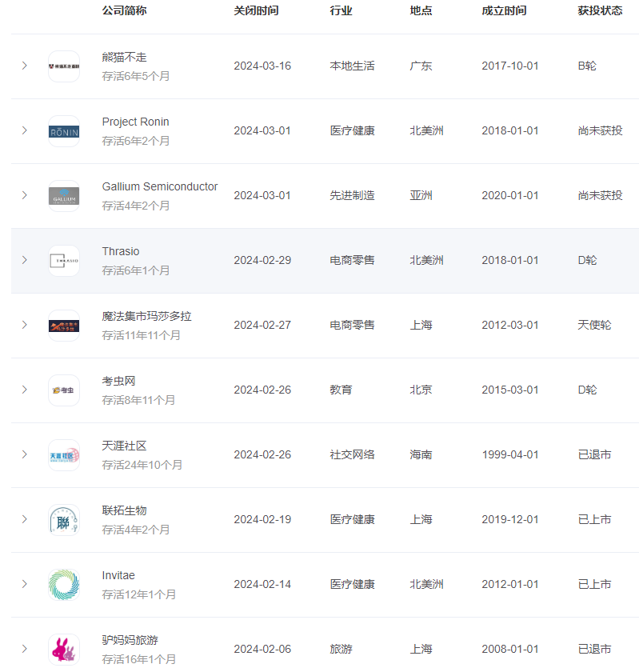Open the 天涯社区 company name
The height and width of the screenshot is (672, 639).
tap(124, 446)
